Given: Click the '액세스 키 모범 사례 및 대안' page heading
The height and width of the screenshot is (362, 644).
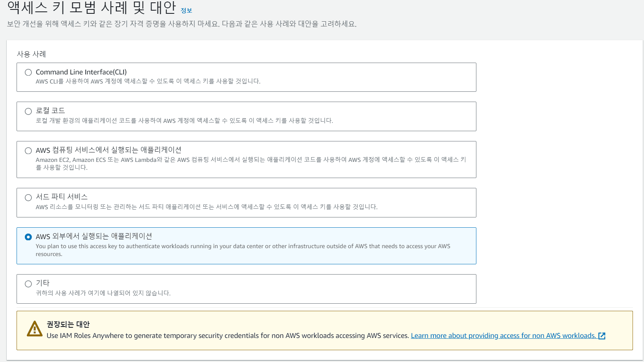Looking at the screenshot, I should tap(91, 8).
